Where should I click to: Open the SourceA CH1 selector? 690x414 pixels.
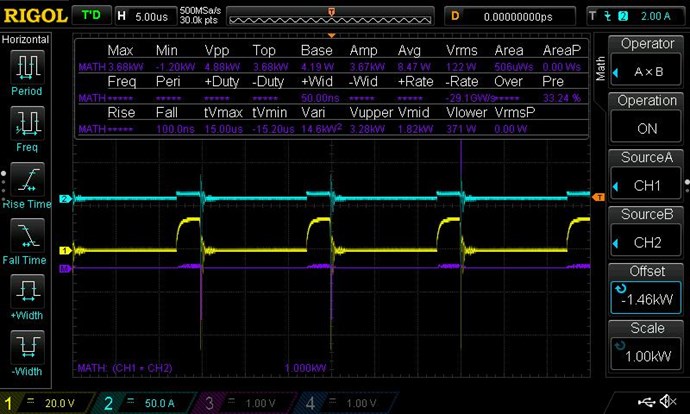[647, 176]
